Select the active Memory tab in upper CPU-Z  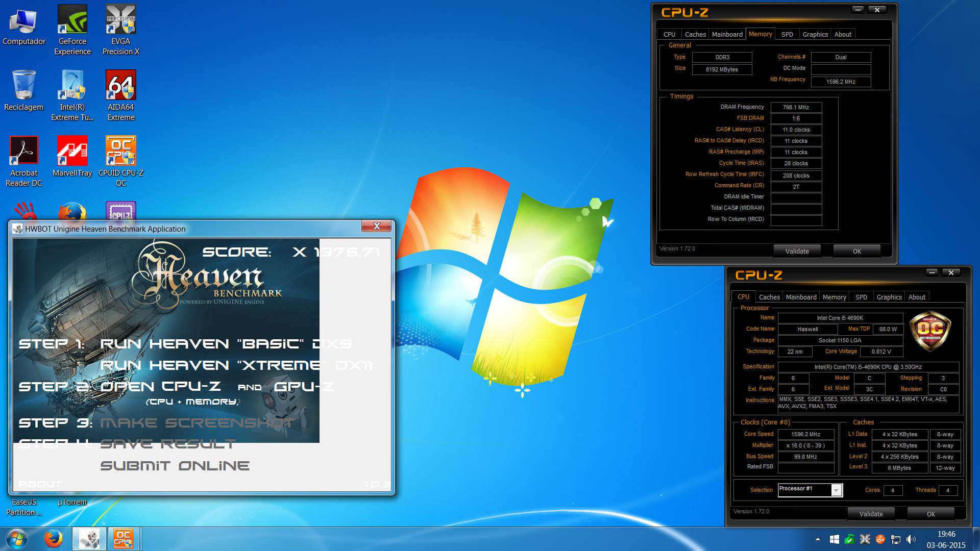[761, 34]
